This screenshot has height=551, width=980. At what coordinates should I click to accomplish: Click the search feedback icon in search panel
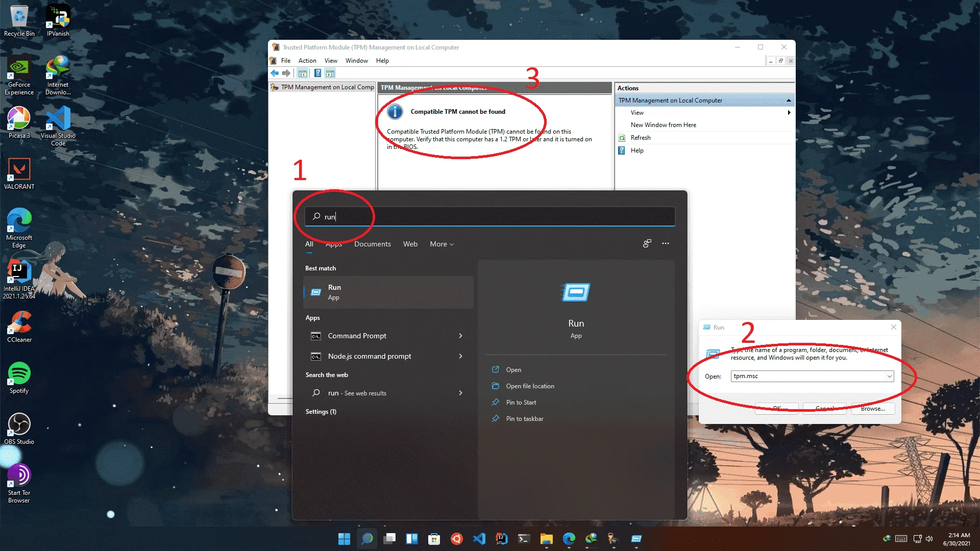pyautogui.click(x=647, y=243)
